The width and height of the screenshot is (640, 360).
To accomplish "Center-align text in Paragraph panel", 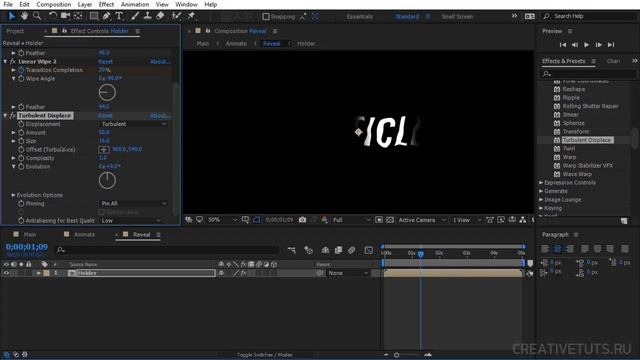I will [558, 249].
